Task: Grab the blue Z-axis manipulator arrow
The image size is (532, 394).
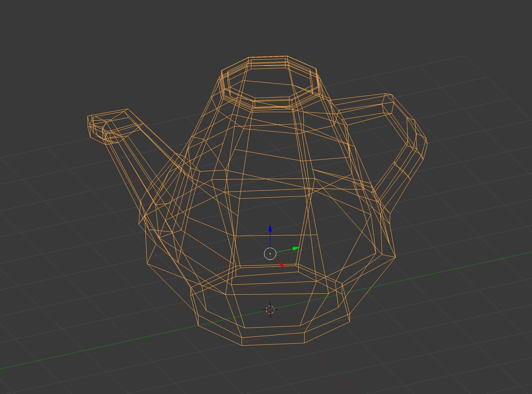Action: tap(270, 228)
